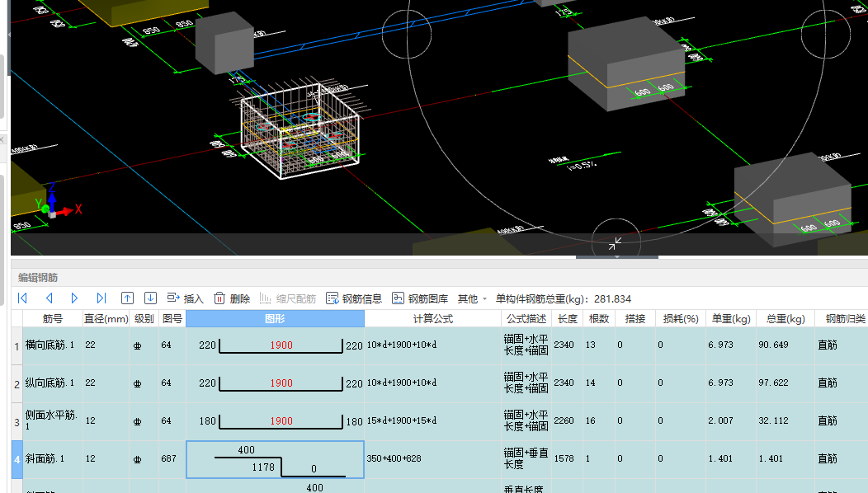Select the 钢筋归类 column header
The height and width of the screenshot is (493, 868).
click(x=842, y=319)
